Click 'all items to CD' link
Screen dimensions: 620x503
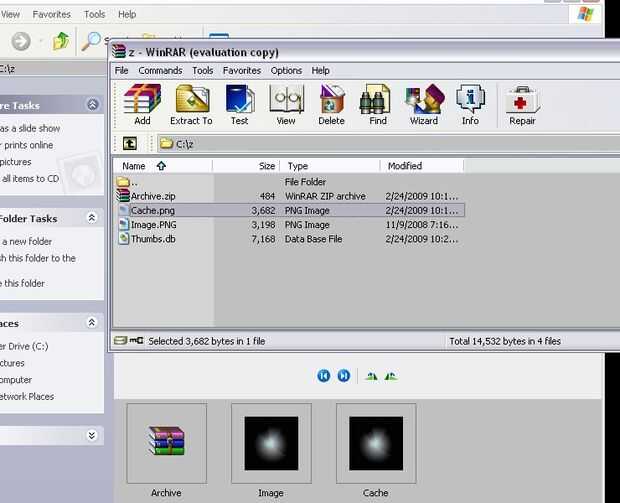(30, 179)
